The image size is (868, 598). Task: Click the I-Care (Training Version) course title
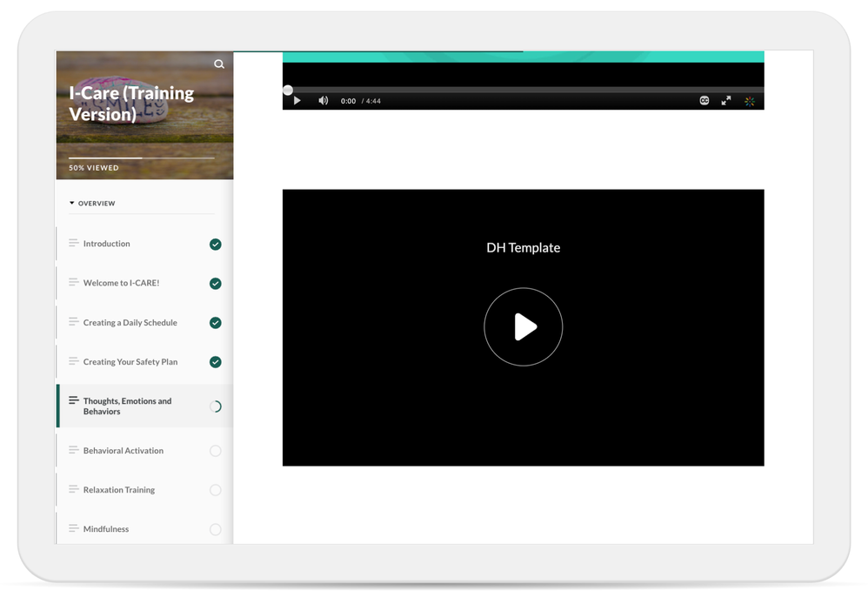point(131,104)
